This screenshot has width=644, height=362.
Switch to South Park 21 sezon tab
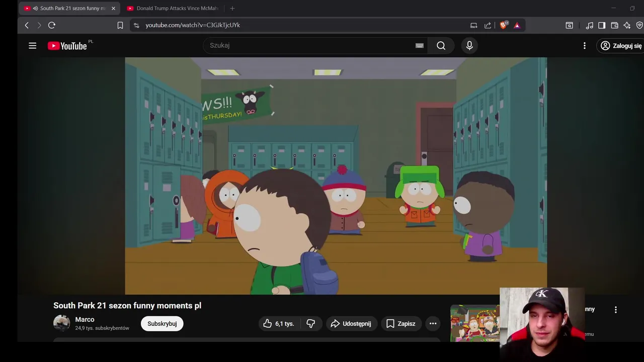(x=68, y=8)
